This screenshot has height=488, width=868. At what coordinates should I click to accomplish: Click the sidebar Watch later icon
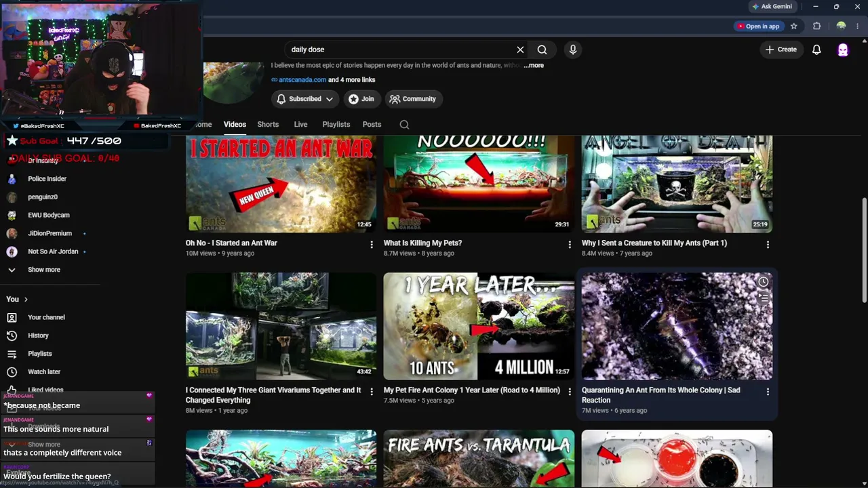(x=12, y=373)
